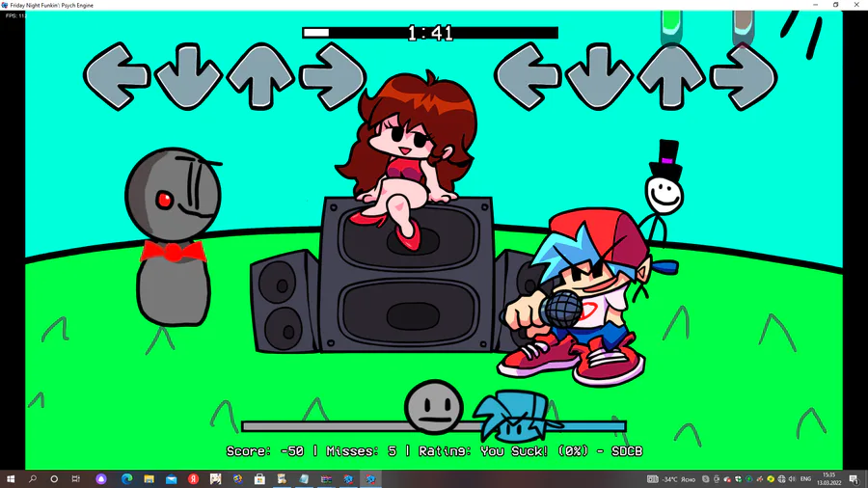Open volume speaker tray icon
The width and height of the screenshot is (868, 488).
792,479
